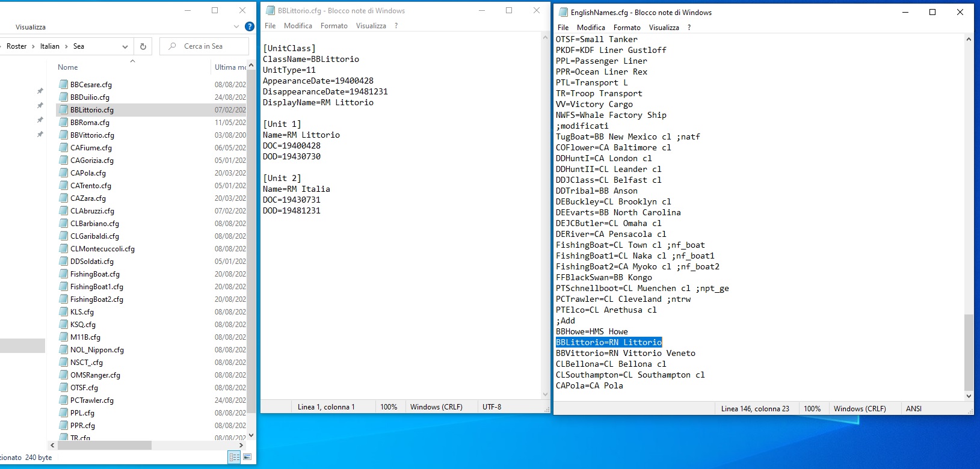This screenshot has width=980, height=469.
Task: Click the BBVittorio.cfg file icon
Action: pos(63,135)
